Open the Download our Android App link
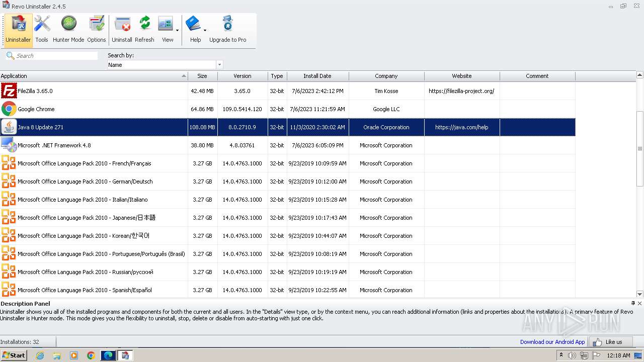Image resolution: width=644 pixels, height=362 pixels. click(x=552, y=342)
